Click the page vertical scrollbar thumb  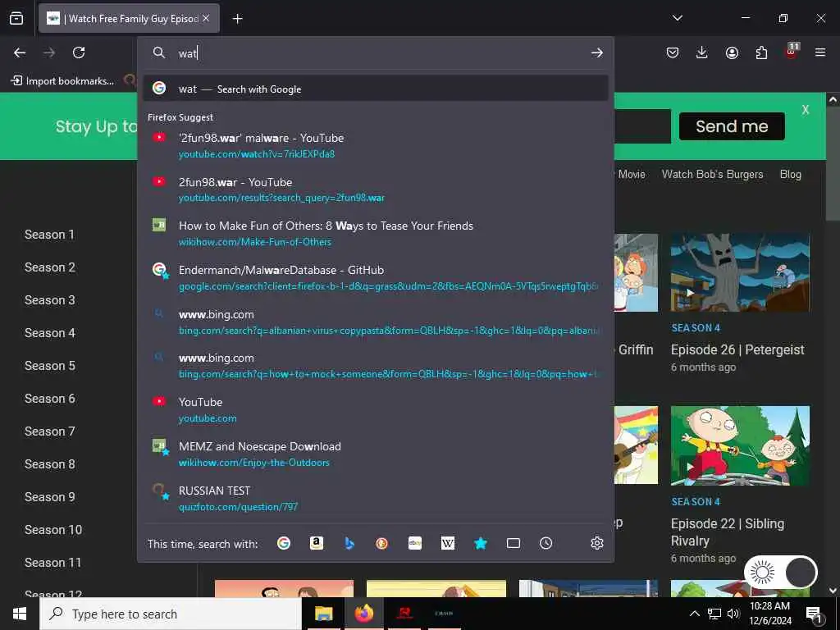(x=833, y=162)
